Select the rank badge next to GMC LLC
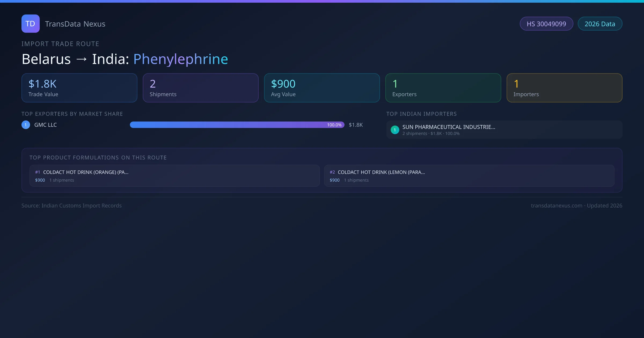 pos(25,124)
